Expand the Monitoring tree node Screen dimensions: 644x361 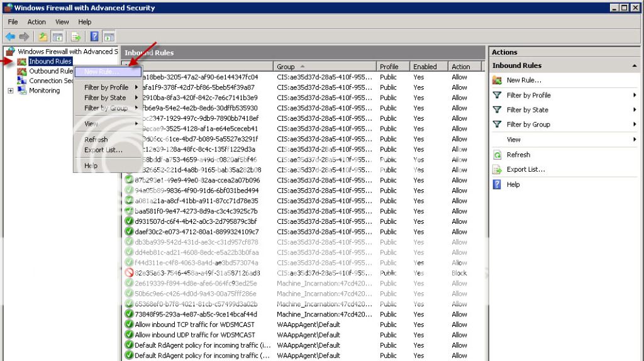click(x=11, y=91)
